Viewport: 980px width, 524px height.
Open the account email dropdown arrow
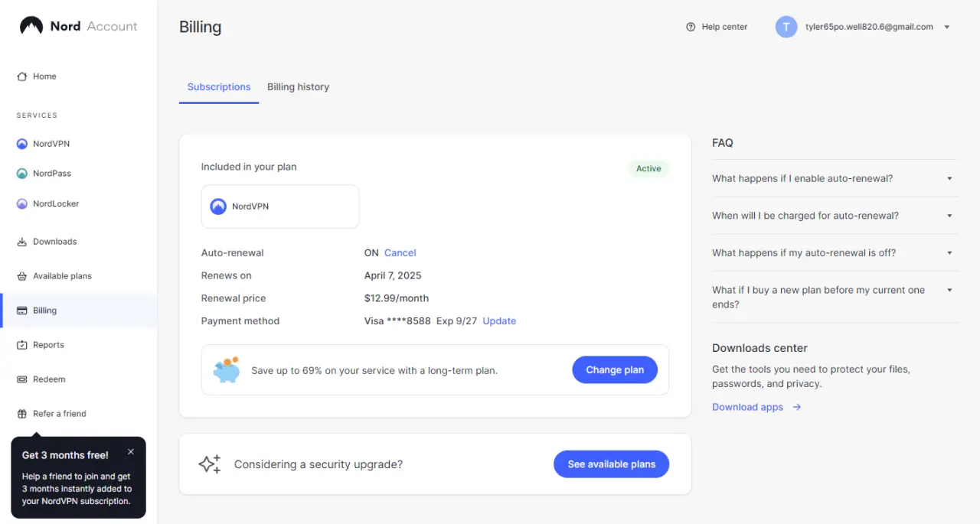[x=947, y=28]
